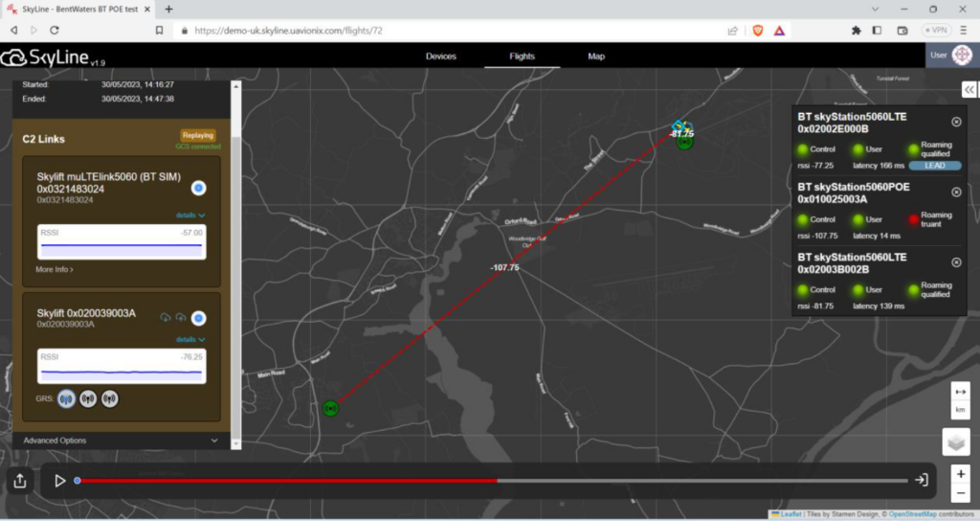The width and height of the screenshot is (980, 521).
Task: Open Brave Shields lion icon
Action: pos(758,30)
